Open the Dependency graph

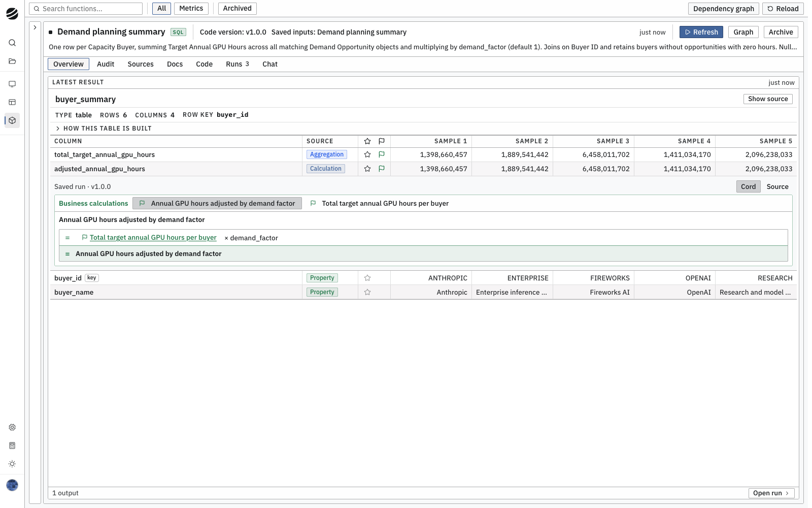coord(724,9)
